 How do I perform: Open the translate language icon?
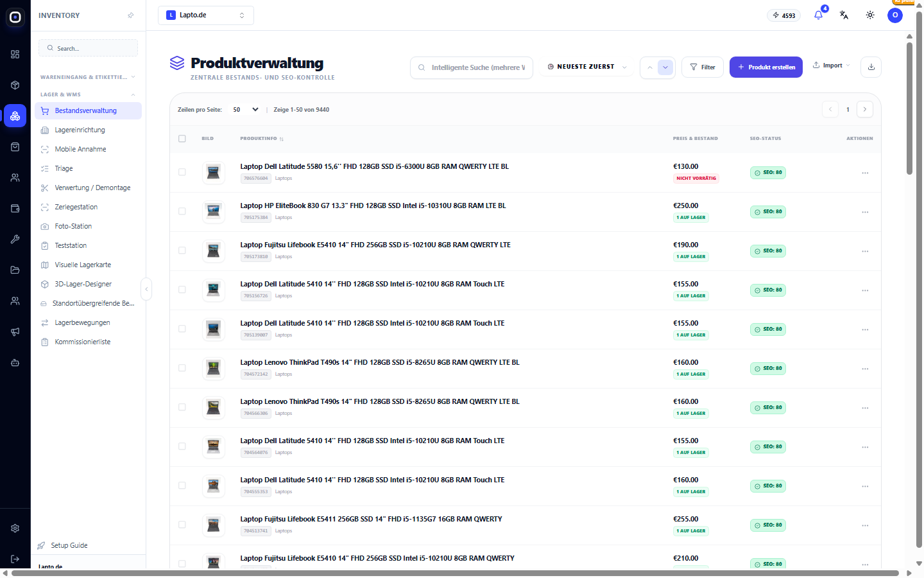844,15
